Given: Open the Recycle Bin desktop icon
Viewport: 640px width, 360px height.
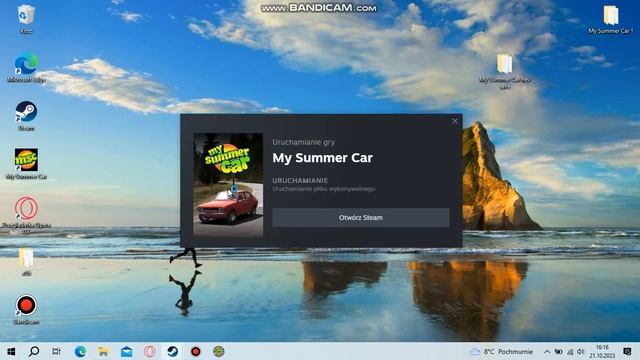Looking at the screenshot, I should 26,18.
